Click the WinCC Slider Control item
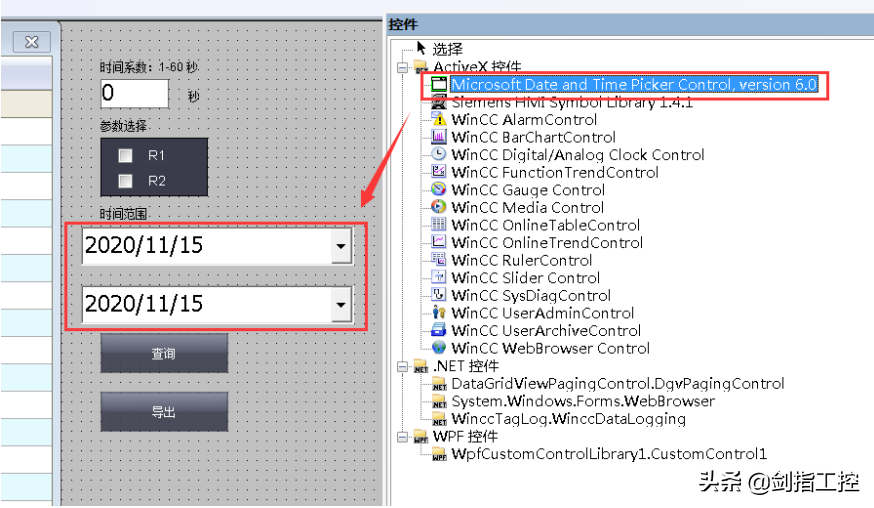This screenshot has width=874, height=508. click(525, 278)
